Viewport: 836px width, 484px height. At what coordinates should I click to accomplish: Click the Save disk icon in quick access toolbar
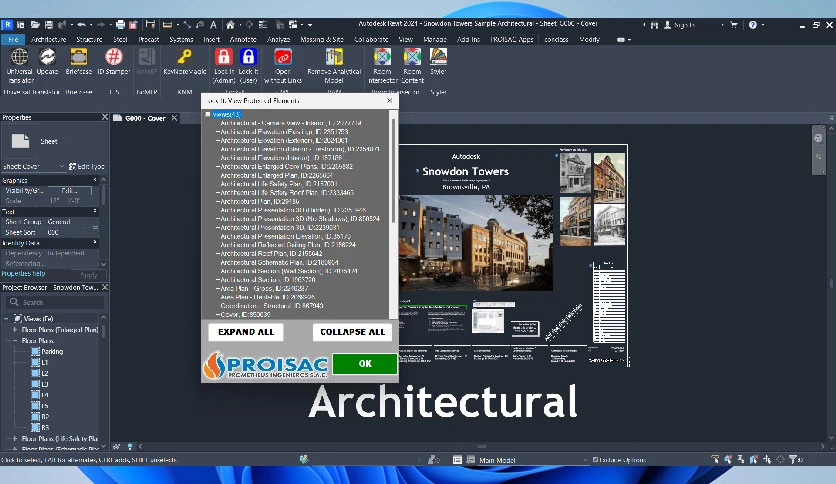pos(49,25)
